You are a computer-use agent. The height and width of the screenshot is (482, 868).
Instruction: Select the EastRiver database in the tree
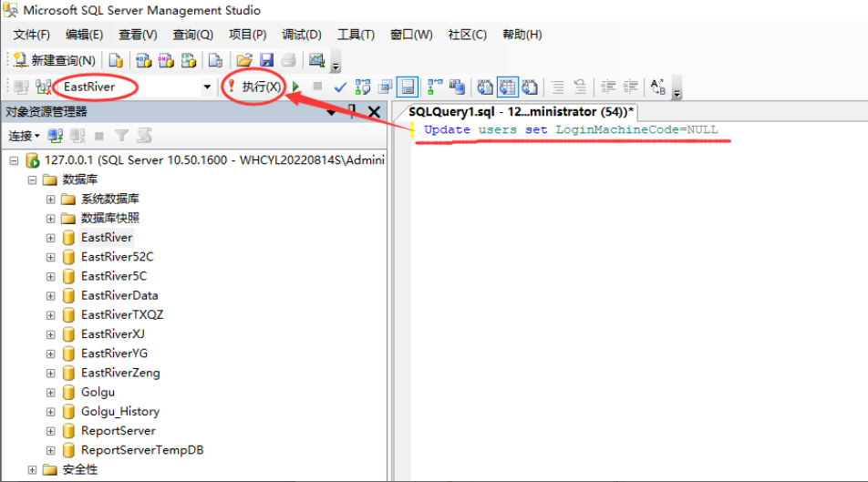pos(107,238)
